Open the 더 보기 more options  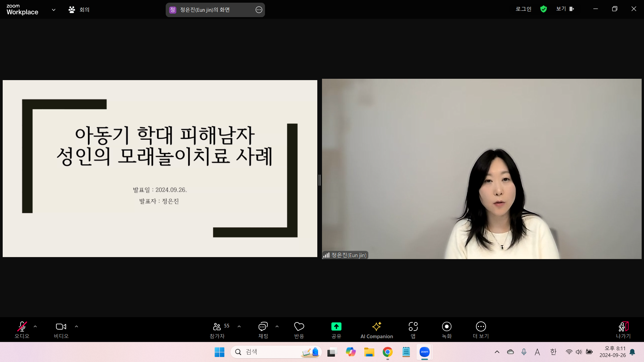pos(481,330)
